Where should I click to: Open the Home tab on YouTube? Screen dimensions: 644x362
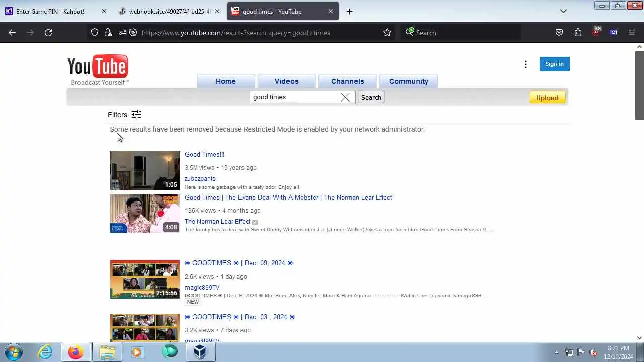[x=226, y=81]
